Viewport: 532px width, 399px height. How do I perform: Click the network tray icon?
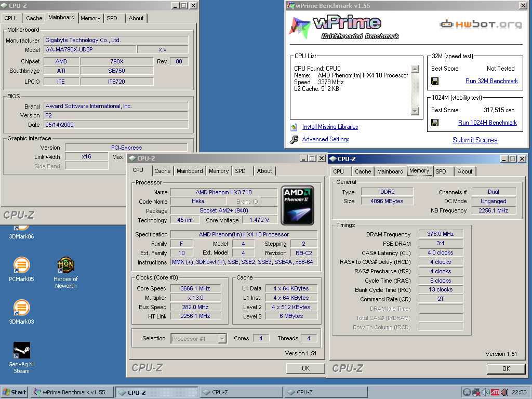pyautogui.click(x=476, y=392)
